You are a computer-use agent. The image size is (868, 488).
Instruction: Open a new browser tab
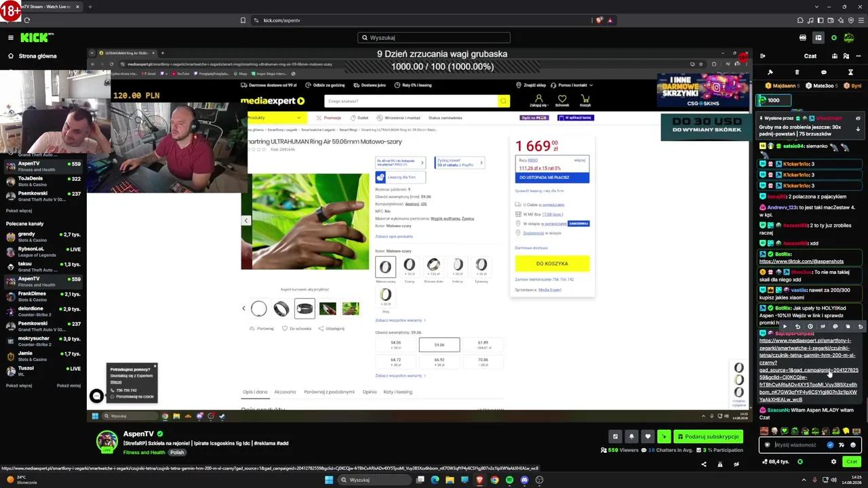click(x=90, y=7)
